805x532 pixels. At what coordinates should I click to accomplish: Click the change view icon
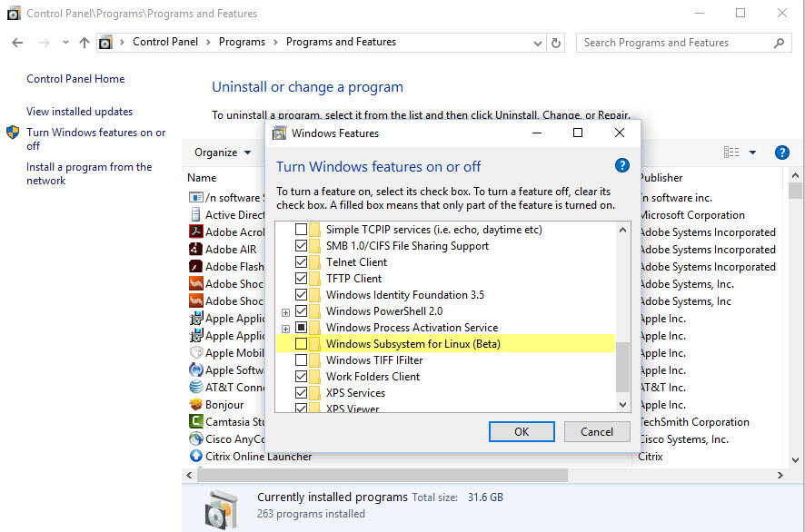pos(731,153)
